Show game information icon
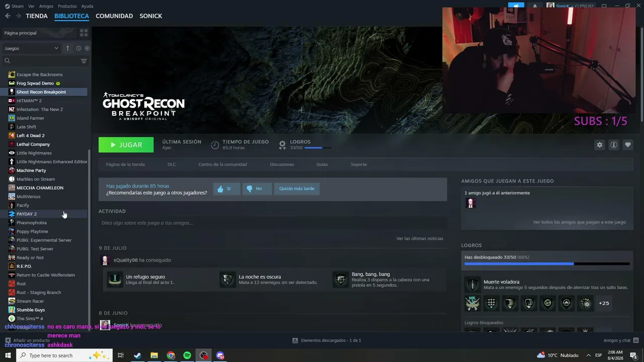The width and height of the screenshot is (644, 362). pyautogui.click(x=613, y=145)
